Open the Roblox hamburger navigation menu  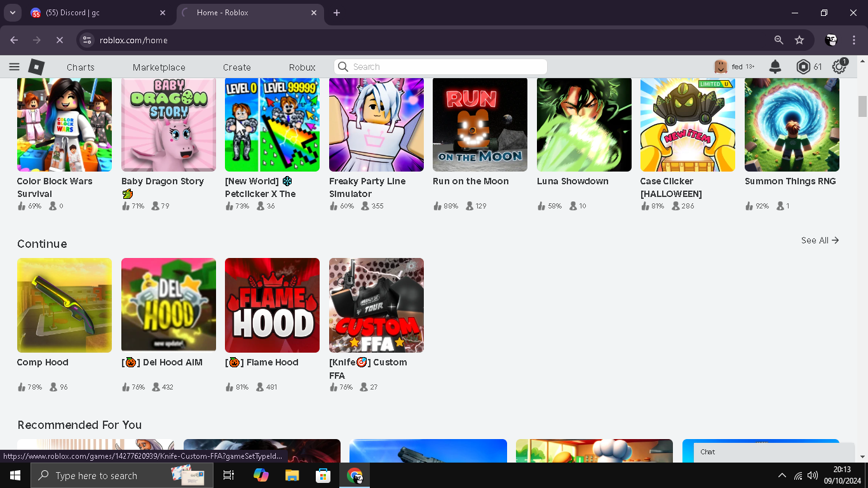point(14,67)
